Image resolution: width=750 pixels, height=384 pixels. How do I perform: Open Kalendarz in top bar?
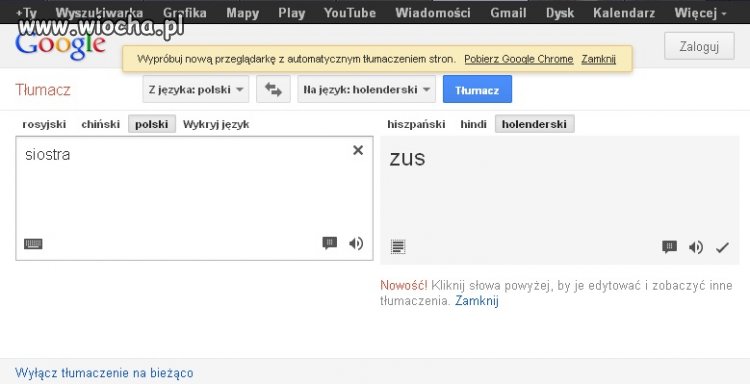click(x=624, y=13)
